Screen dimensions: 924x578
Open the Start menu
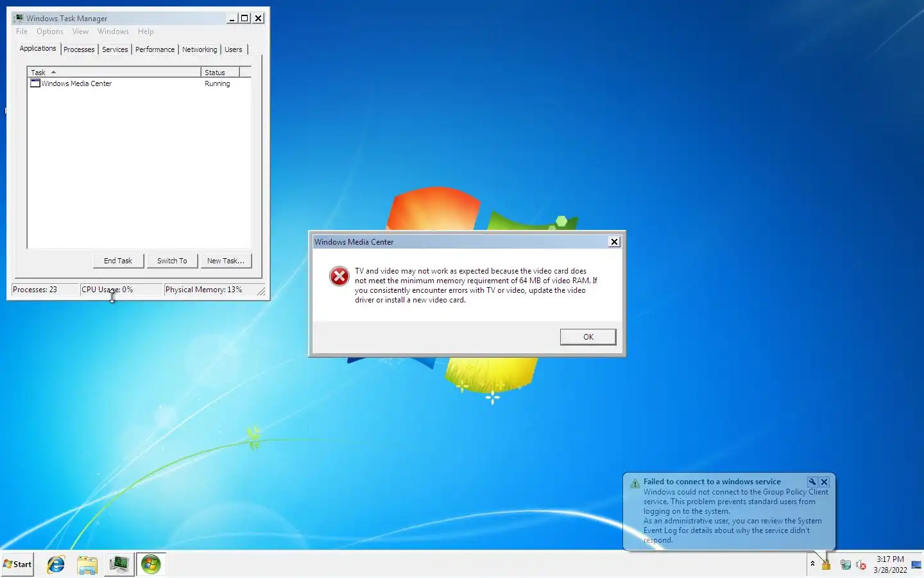tap(17, 565)
